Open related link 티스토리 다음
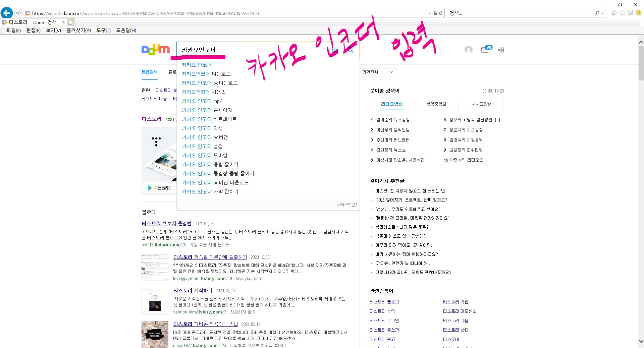Screen dimensions: 644x348 [154, 99]
